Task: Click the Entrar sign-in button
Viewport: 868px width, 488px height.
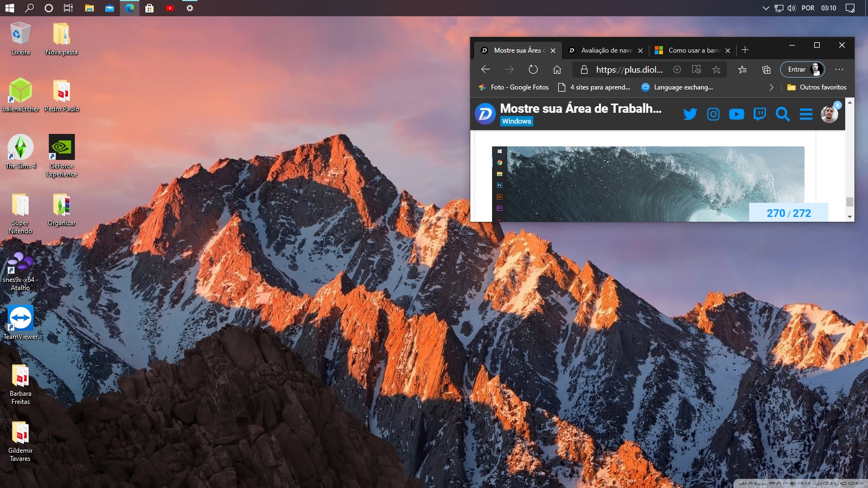Action: coord(802,69)
